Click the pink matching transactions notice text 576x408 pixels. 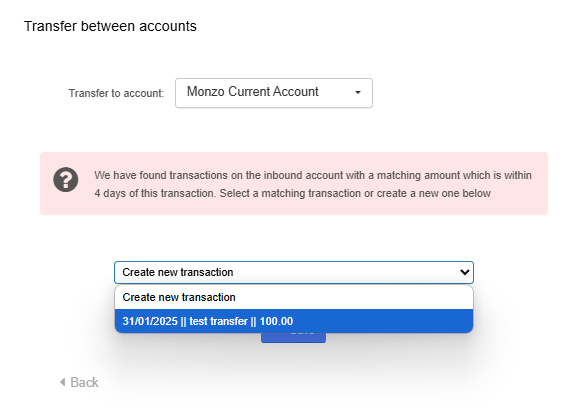coord(313,184)
